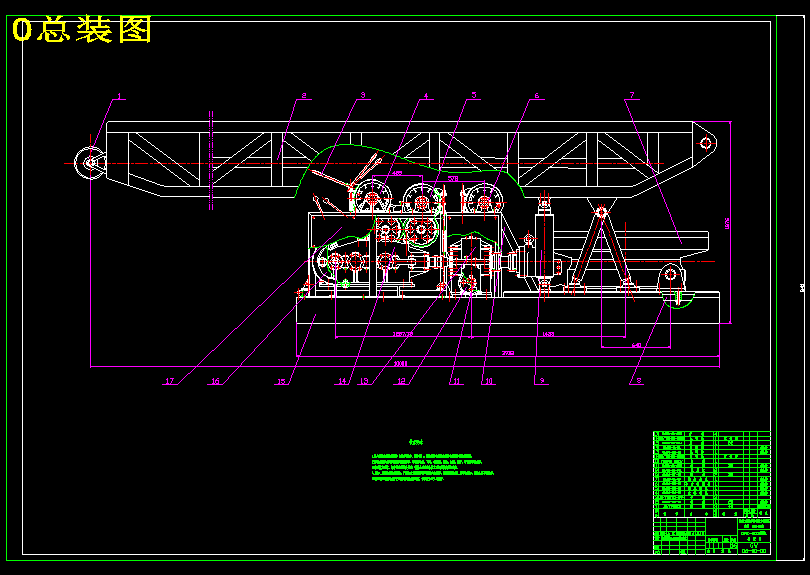Select part balloon number "8"
Viewport: 810px width, 575px height.
tap(639, 381)
